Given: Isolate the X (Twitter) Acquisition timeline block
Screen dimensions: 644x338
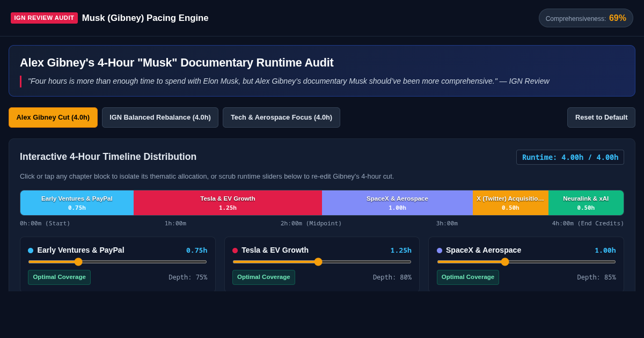Looking at the screenshot, I should click(510, 203).
